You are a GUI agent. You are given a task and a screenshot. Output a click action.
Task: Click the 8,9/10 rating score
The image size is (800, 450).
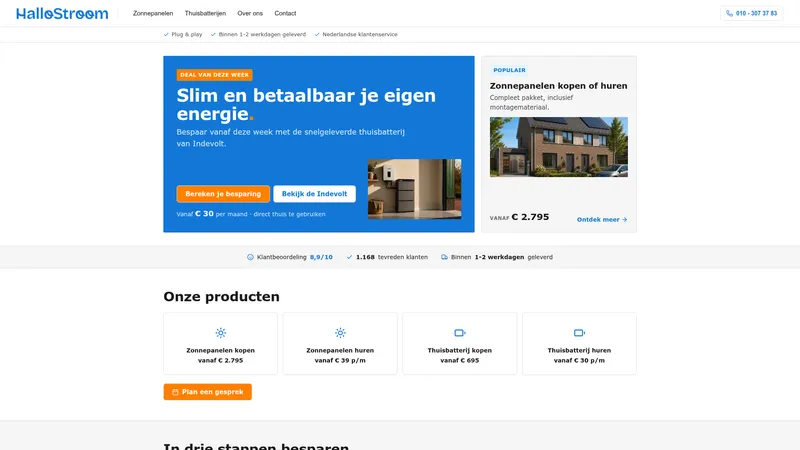(x=321, y=257)
